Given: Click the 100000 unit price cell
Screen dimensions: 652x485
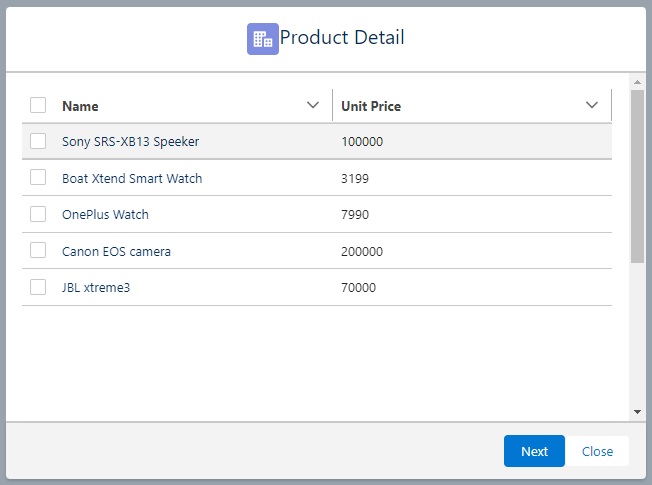Looking at the screenshot, I should point(362,141).
